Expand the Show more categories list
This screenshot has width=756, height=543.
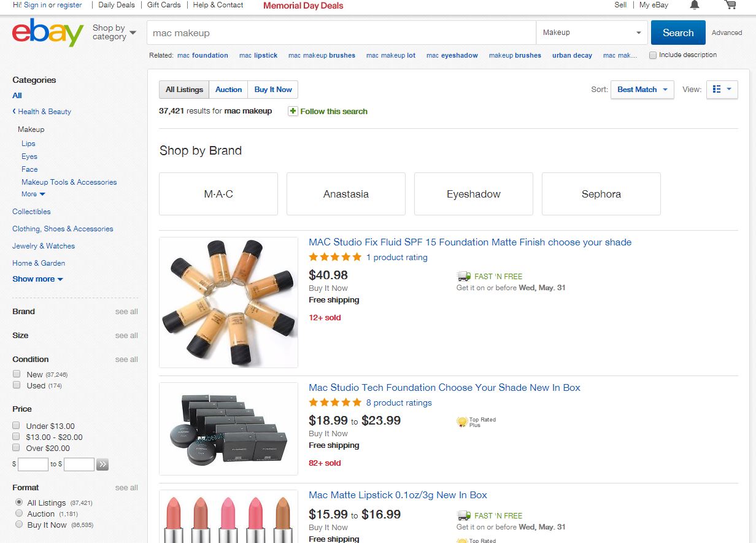(37, 279)
